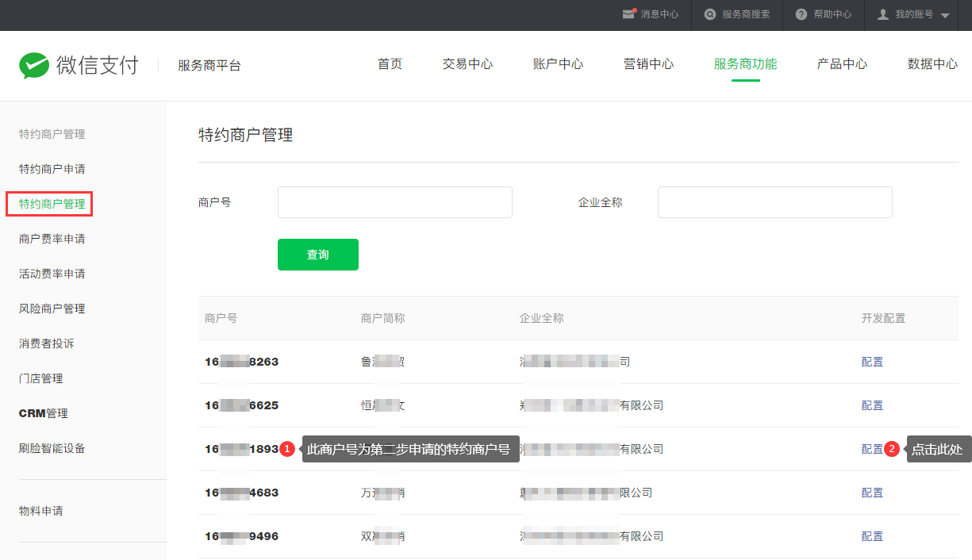Open 数据中心 tab
This screenshot has height=560, width=972.
pos(932,64)
